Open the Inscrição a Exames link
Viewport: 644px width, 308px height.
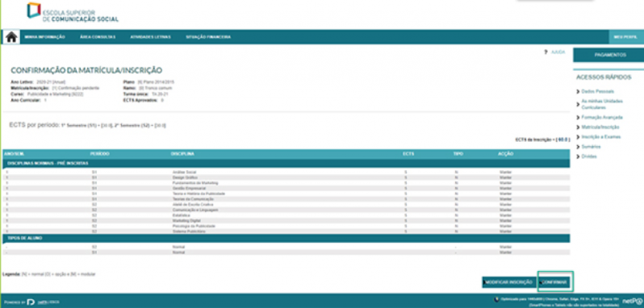pos(601,137)
